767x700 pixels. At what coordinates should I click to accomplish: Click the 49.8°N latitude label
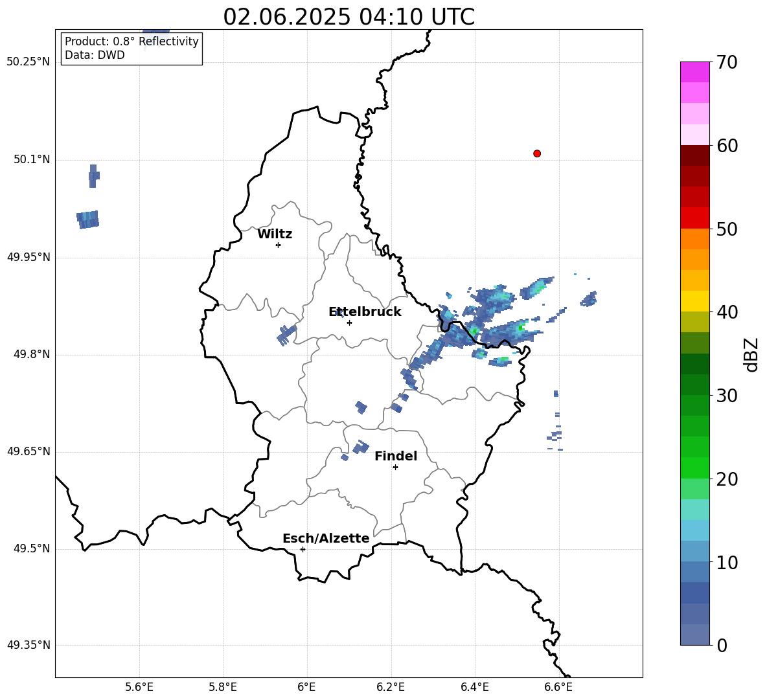click(32, 354)
